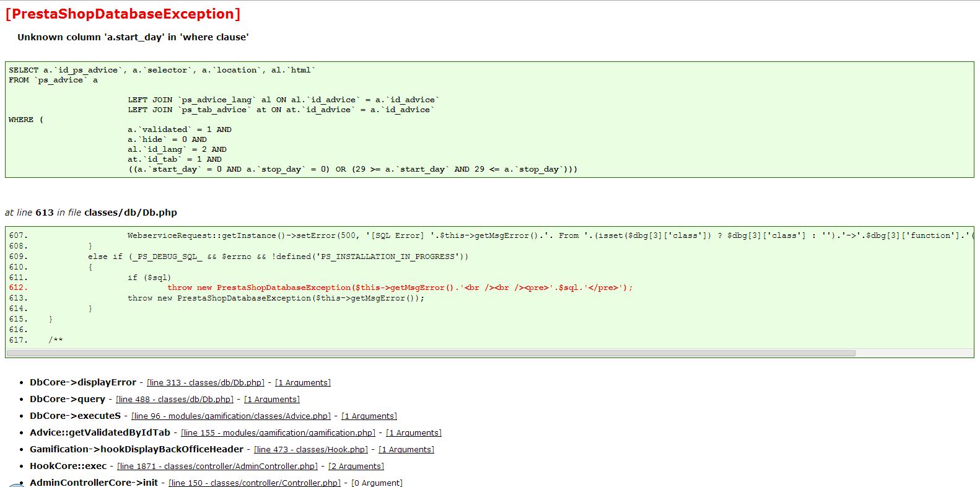Screen dimensions: 980x487
Task: Click the "WHERE (" SQL line
Action: coord(26,120)
